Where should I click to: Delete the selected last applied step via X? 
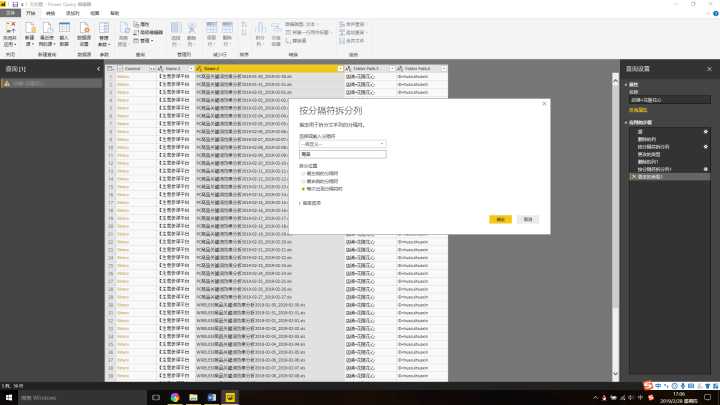point(634,176)
